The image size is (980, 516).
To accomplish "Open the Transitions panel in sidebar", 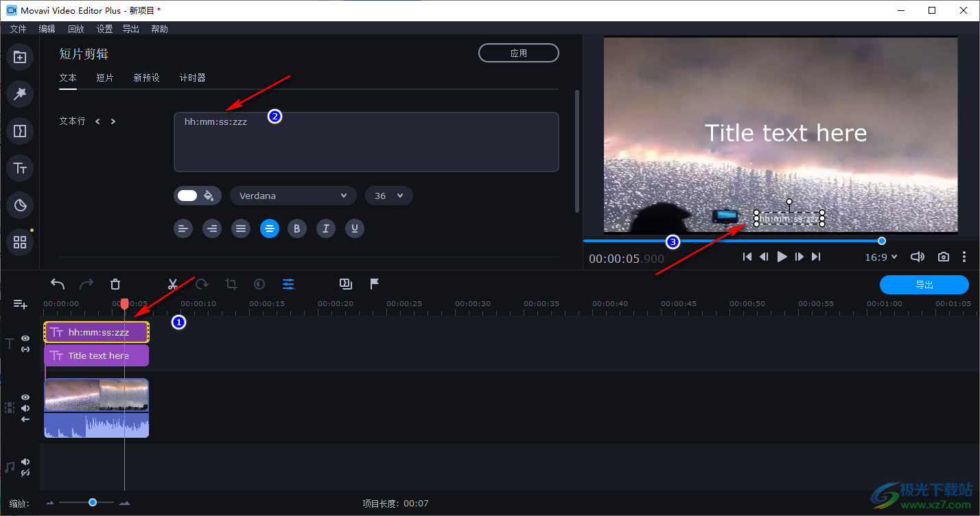I will pyautogui.click(x=20, y=131).
